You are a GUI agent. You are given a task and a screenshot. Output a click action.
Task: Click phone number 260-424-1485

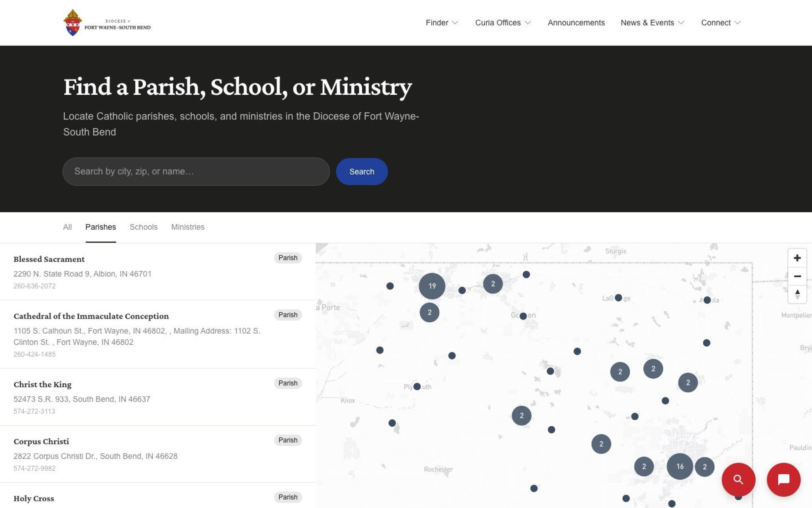35,354
